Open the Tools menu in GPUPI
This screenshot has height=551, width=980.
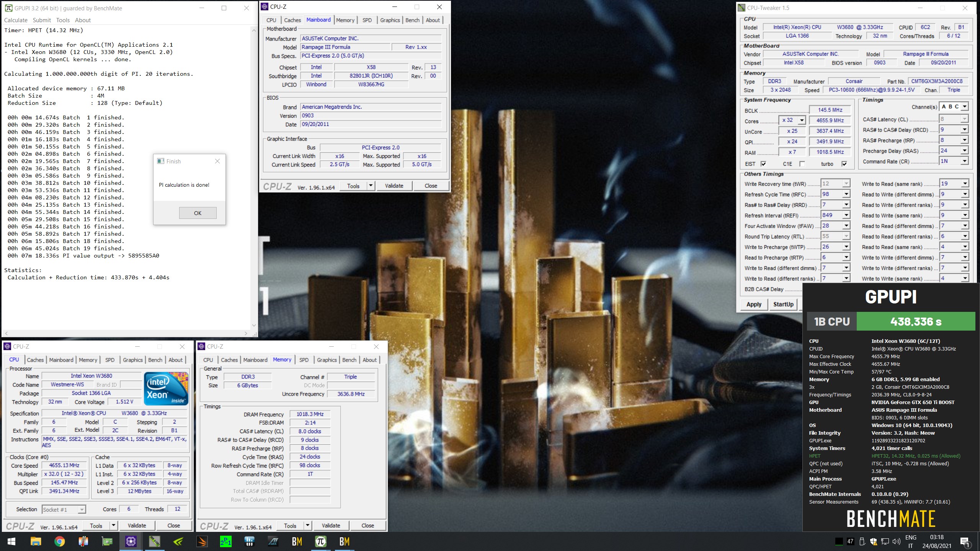click(63, 20)
